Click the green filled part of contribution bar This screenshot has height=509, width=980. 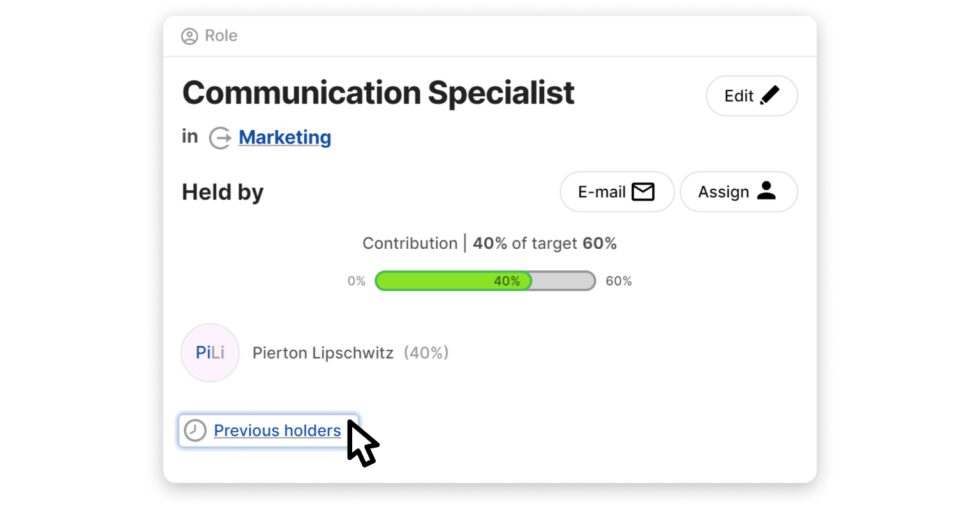pos(434,281)
